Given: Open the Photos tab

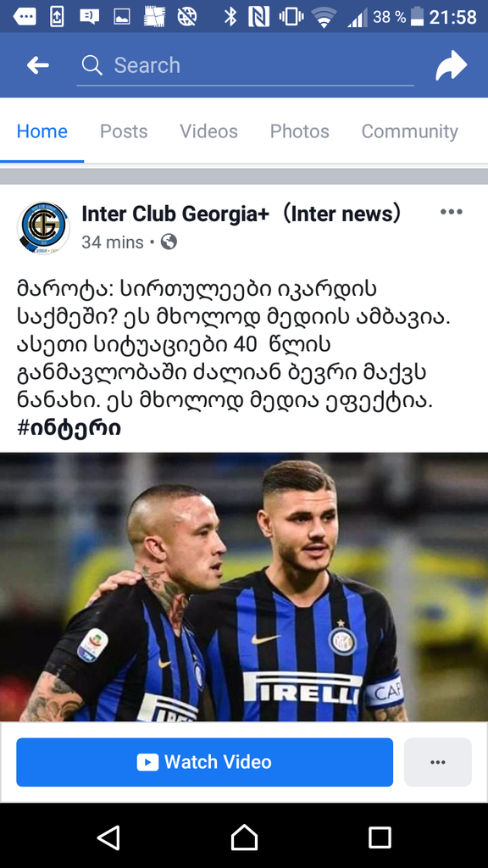Looking at the screenshot, I should point(299,131).
